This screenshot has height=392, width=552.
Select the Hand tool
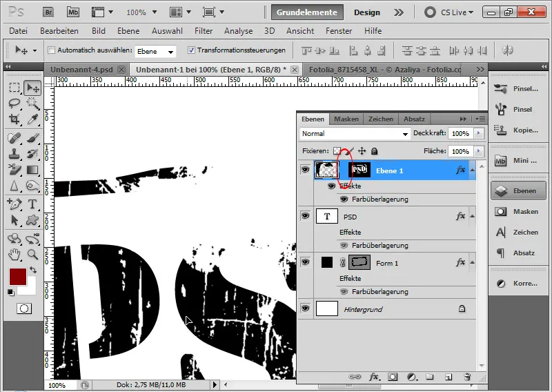14,254
